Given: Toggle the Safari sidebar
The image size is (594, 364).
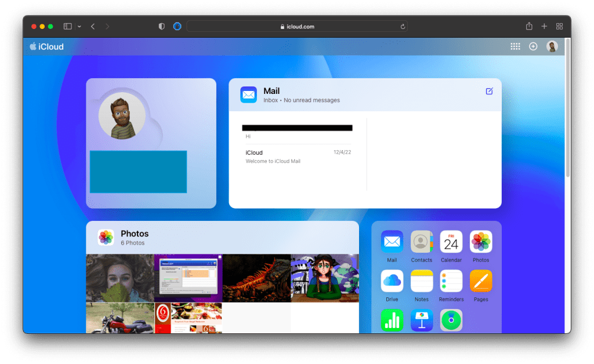Looking at the screenshot, I should pyautogui.click(x=67, y=26).
